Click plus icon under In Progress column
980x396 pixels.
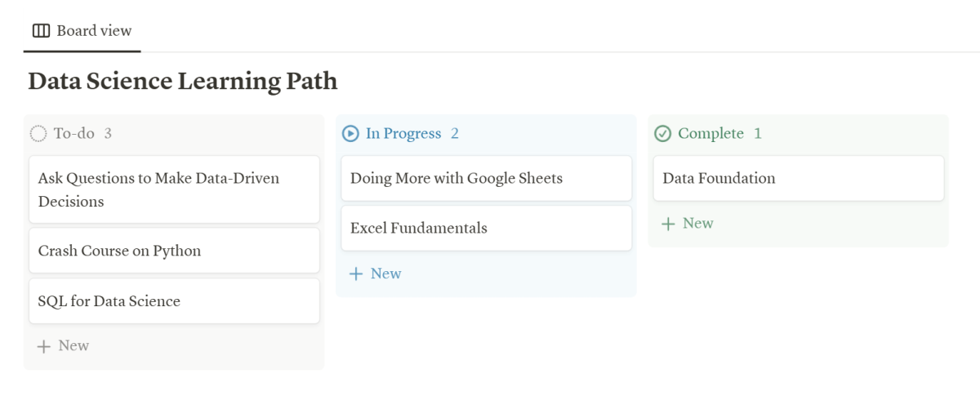tap(356, 274)
